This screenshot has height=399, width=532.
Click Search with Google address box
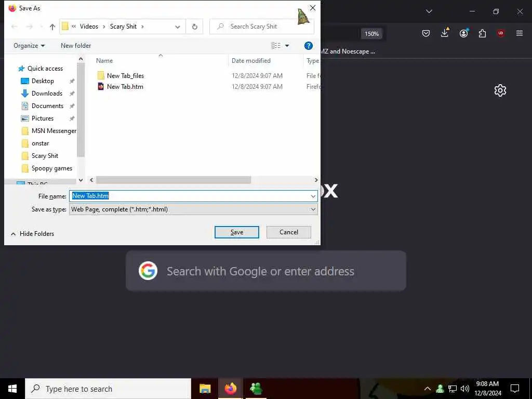click(x=266, y=271)
